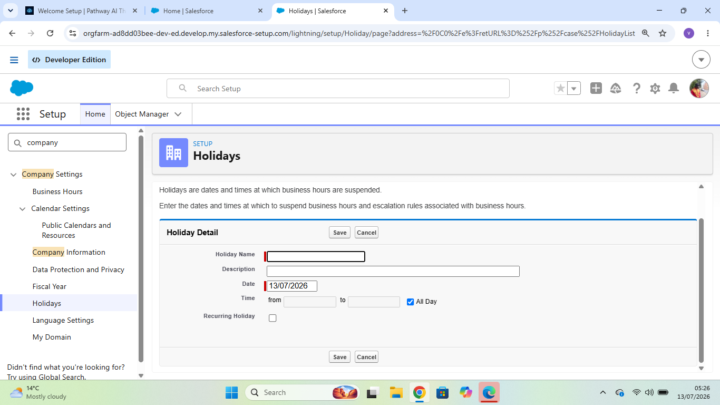The image size is (720, 405).
Task: Open the favorites list dropdown arrow
Action: (574, 88)
